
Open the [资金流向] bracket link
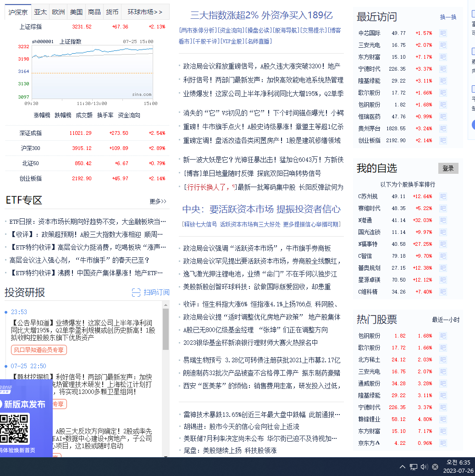[x=231, y=30]
